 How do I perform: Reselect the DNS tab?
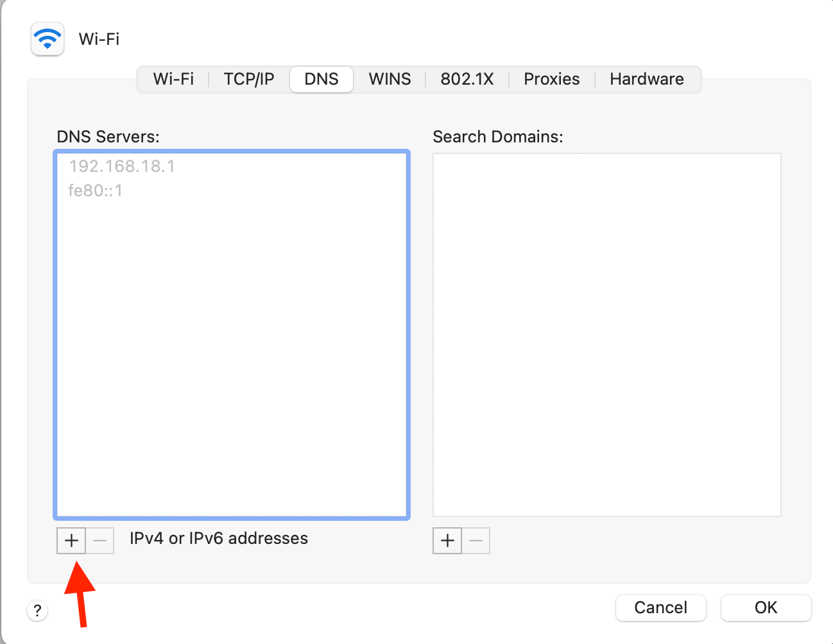click(x=321, y=78)
